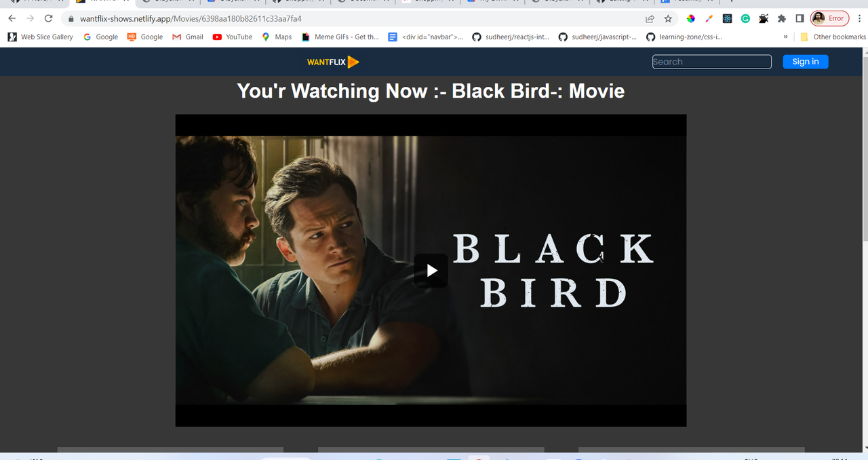Expand hidden bookmarks with chevron
This screenshot has width=868, height=460.
coord(785,37)
